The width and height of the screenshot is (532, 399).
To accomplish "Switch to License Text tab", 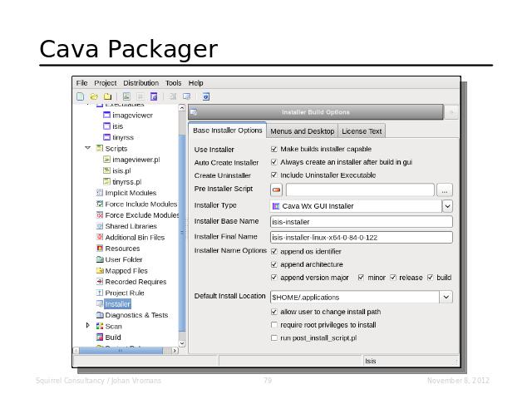I will coord(362,131).
